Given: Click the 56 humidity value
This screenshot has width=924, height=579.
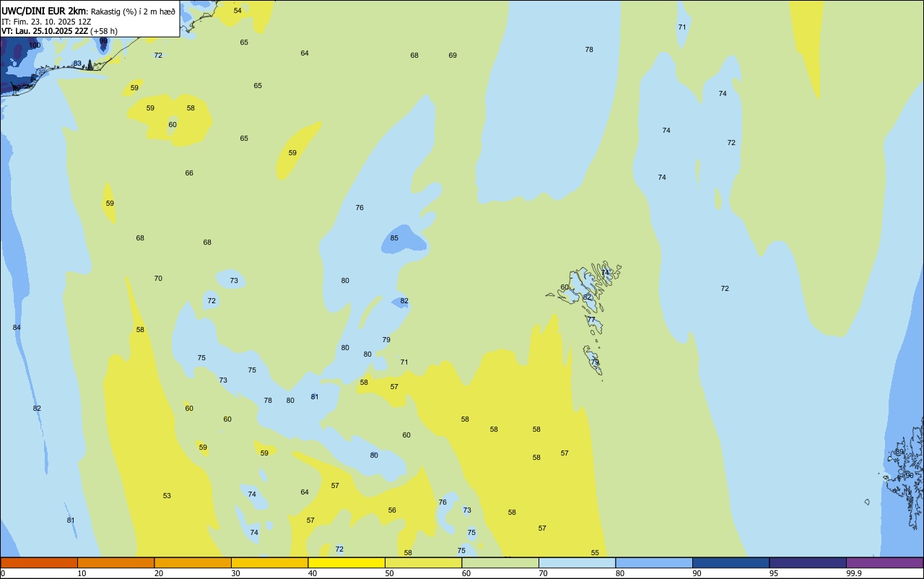Looking at the screenshot, I should tap(392, 510).
